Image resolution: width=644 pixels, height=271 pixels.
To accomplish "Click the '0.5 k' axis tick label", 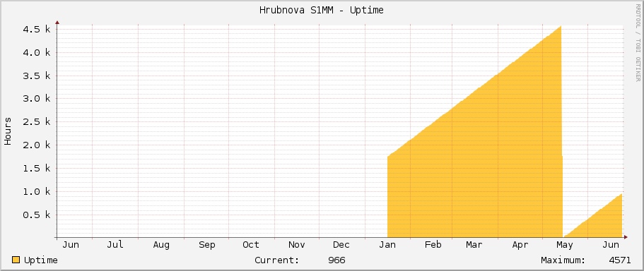I will pos(37,215).
